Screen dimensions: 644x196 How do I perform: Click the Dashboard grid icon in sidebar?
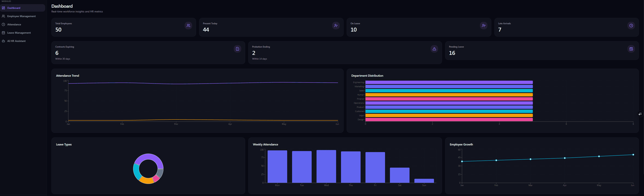(x=4, y=8)
